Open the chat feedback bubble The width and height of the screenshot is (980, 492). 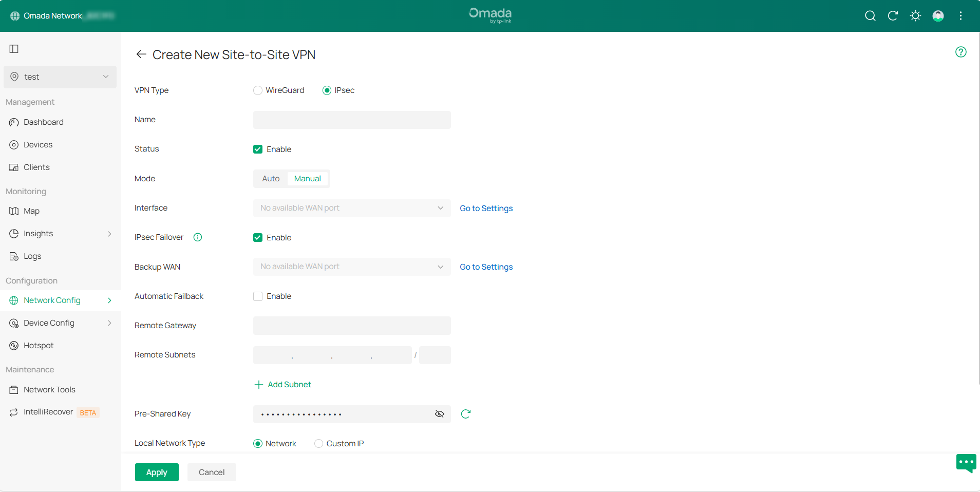click(966, 463)
